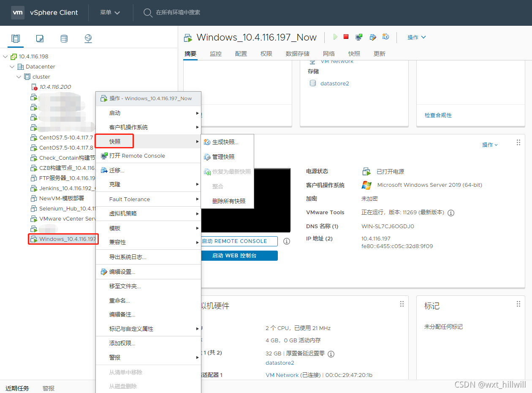532x393 pixels.
Task: Click the host alert icon beside 10.4.116.200
Action: (34, 87)
